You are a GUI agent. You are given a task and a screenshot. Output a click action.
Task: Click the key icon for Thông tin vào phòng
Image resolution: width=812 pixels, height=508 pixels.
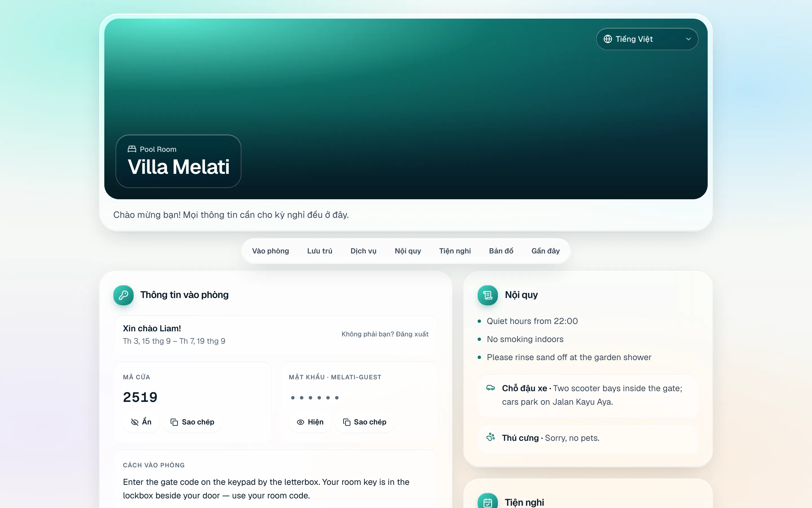123,295
